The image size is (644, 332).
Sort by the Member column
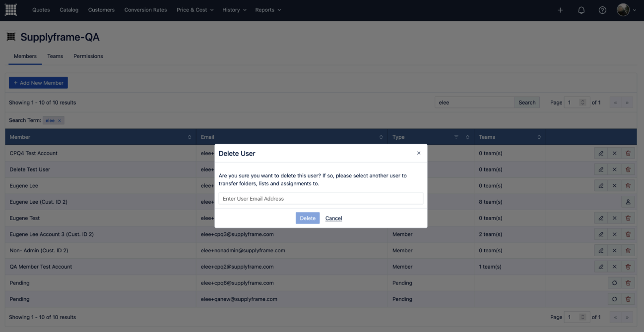click(x=190, y=137)
